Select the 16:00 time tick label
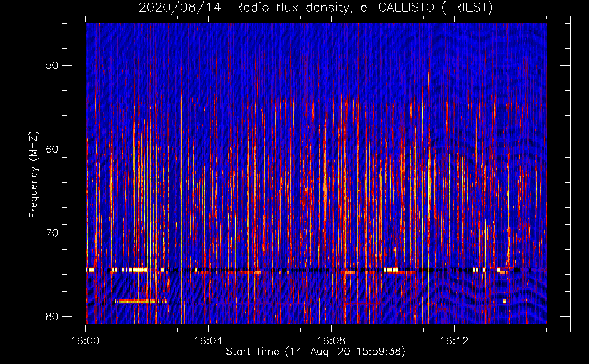Image resolution: width=589 pixels, height=364 pixels. pyautogui.click(x=85, y=341)
